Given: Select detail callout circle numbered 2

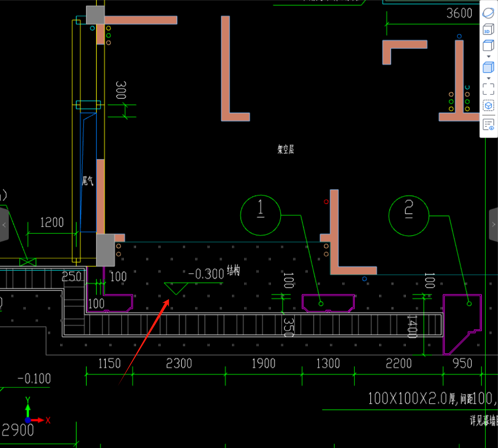Looking at the screenshot, I should [409, 216].
